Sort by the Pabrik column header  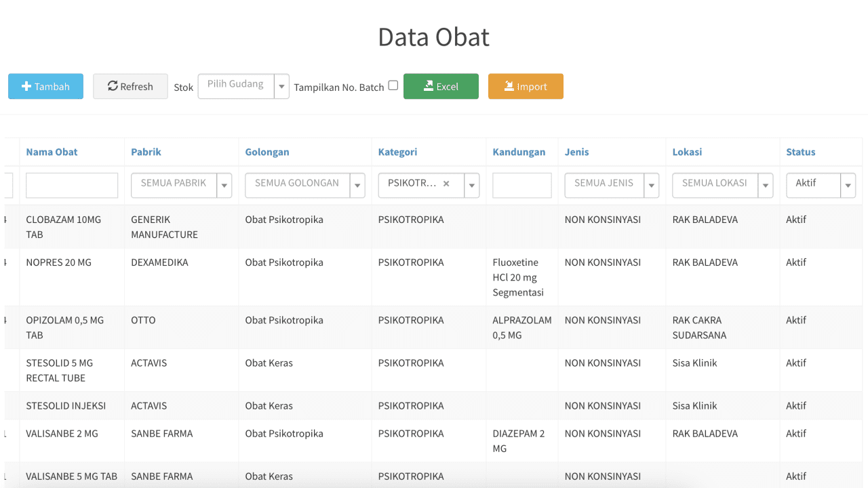point(146,152)
